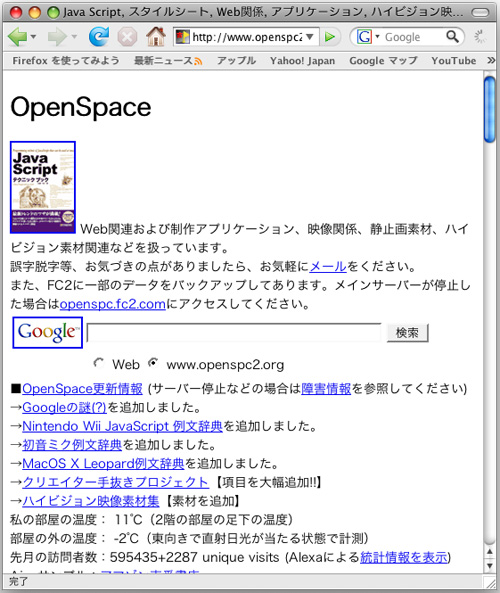
Task: Click the green Back arrow button
Action: click(17, 37)
